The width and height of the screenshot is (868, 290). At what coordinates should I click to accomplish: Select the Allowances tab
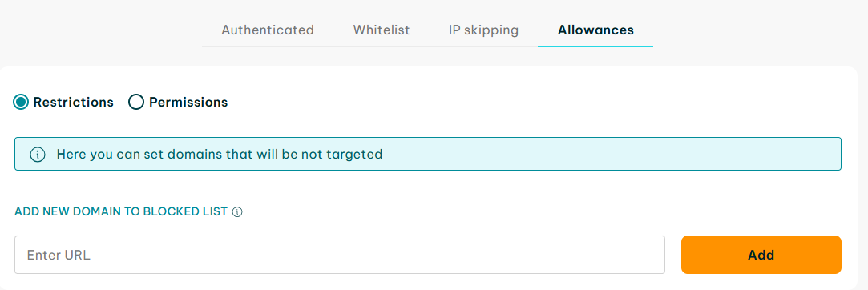595,30
